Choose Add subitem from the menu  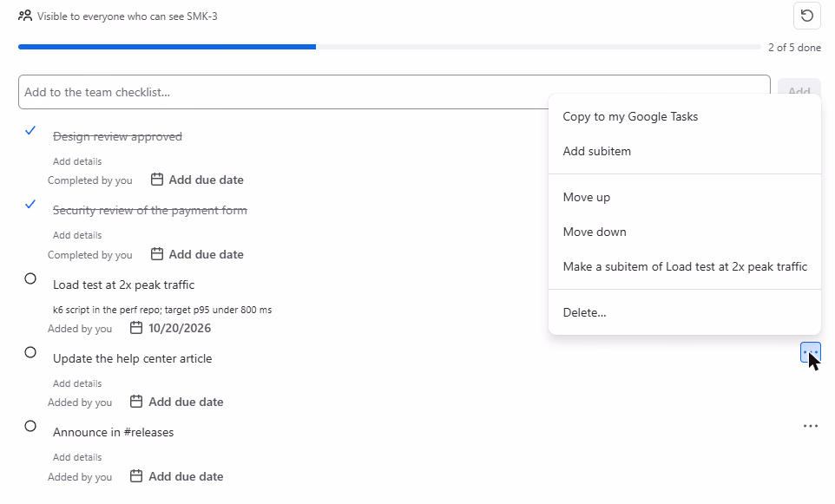coord(684,151)
